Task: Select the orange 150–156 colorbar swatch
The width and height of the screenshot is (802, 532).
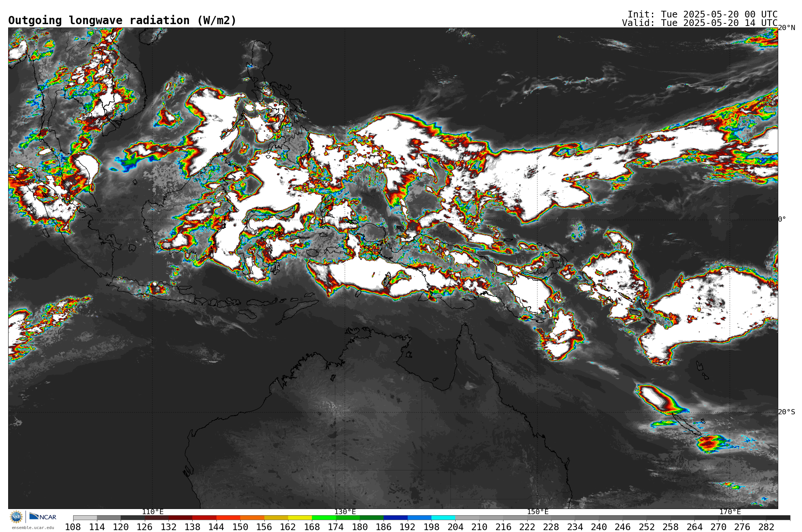Action: click(252, 518)
